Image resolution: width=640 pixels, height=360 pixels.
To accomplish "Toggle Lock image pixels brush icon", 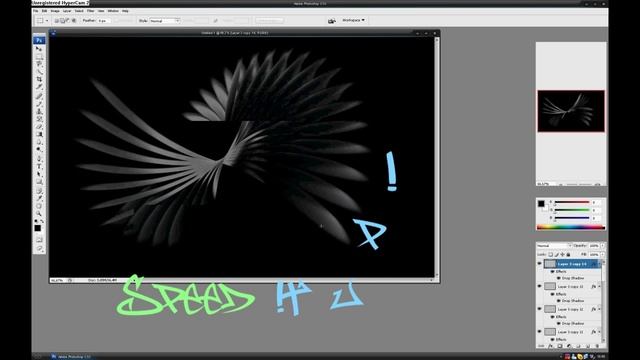I will 556,254.
